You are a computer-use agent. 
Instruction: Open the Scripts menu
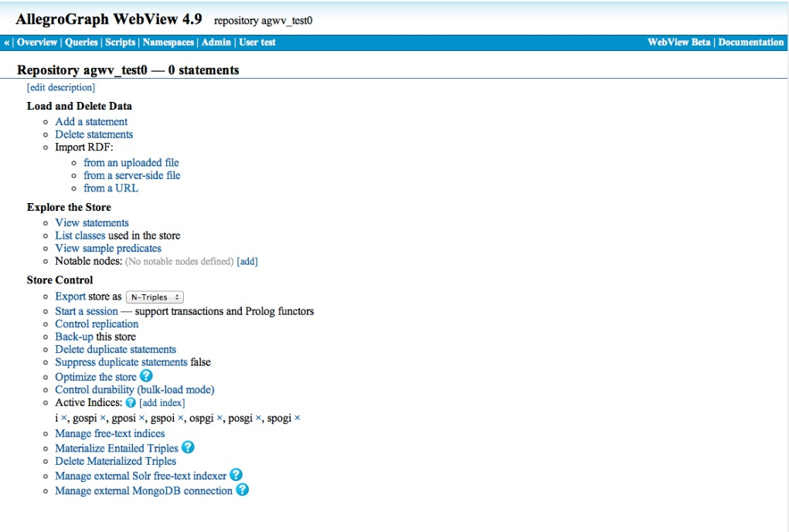(x=120, y=42)
